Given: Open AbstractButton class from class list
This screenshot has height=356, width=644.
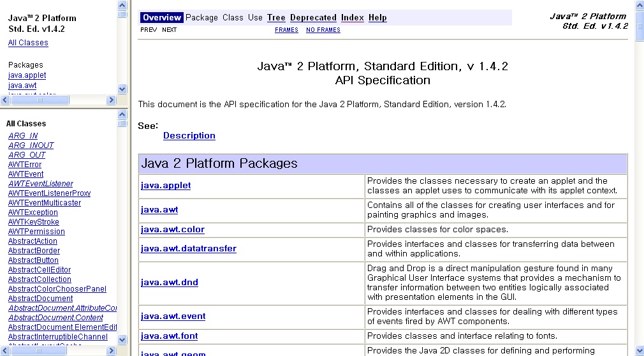Looking at the screenshot, I should (33, 260).
